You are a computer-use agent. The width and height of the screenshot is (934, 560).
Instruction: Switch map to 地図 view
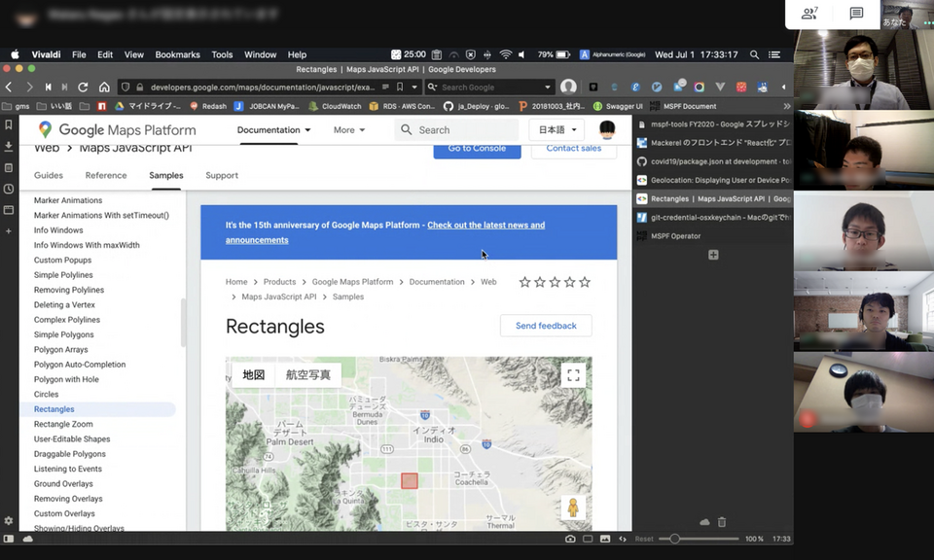[253, 375]
